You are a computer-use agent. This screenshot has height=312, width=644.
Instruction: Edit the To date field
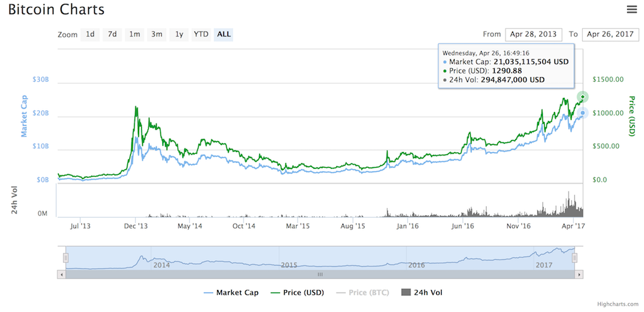(611, 35)
